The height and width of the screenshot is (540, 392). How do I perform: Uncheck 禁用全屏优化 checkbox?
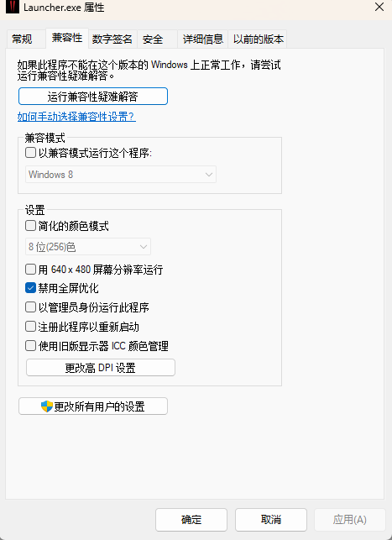click(x=30, y=288)
